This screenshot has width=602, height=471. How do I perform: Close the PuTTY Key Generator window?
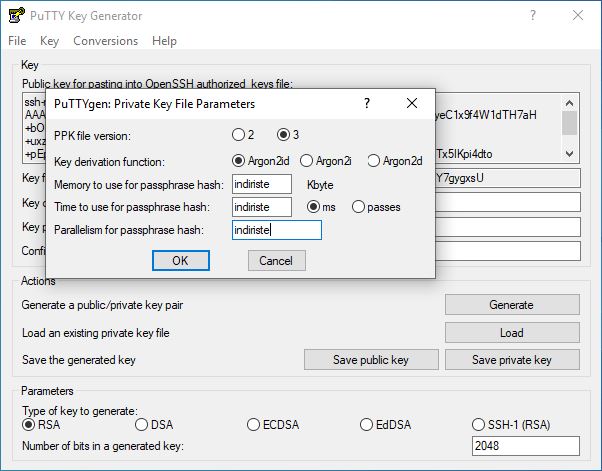[578, 15]
